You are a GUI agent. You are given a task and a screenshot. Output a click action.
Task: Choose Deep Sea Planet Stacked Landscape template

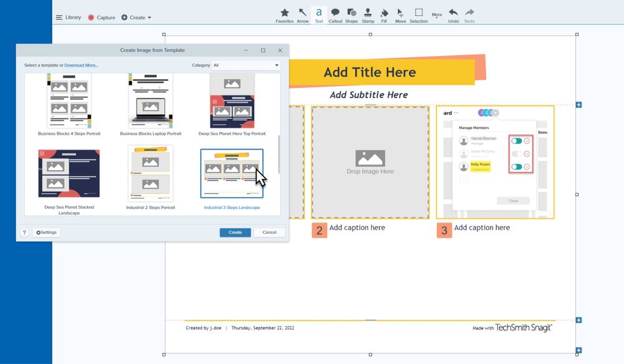[x=69, y=182]
